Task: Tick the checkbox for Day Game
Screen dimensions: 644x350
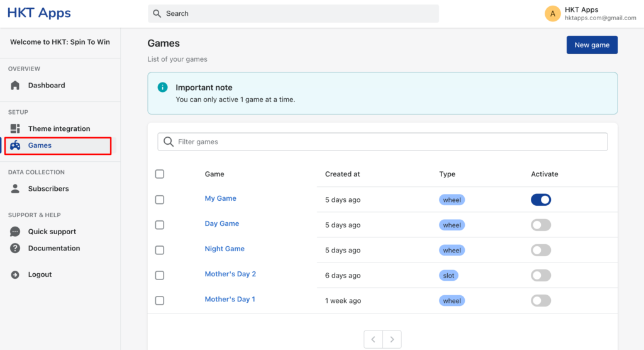Action: tap(160, 225)
